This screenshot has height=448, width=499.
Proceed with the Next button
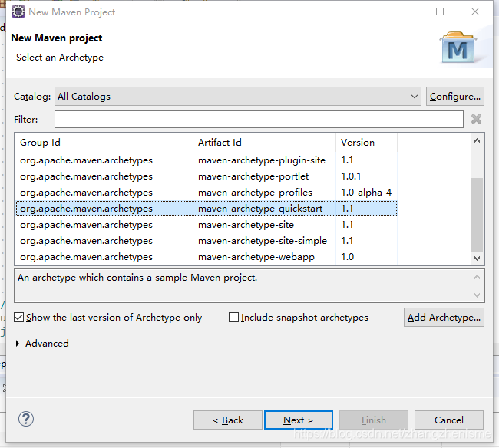point(299,420)
